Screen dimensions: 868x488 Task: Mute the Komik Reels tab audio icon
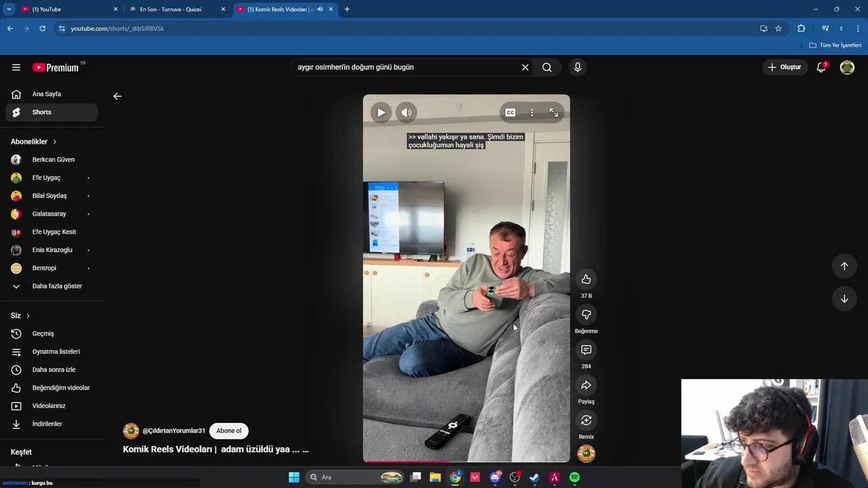(x=320, y=9)
